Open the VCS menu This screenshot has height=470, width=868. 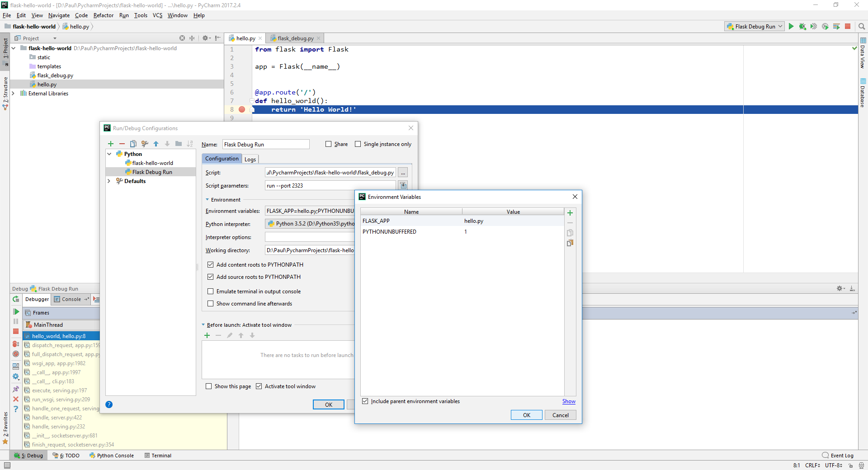click(157, 15)
